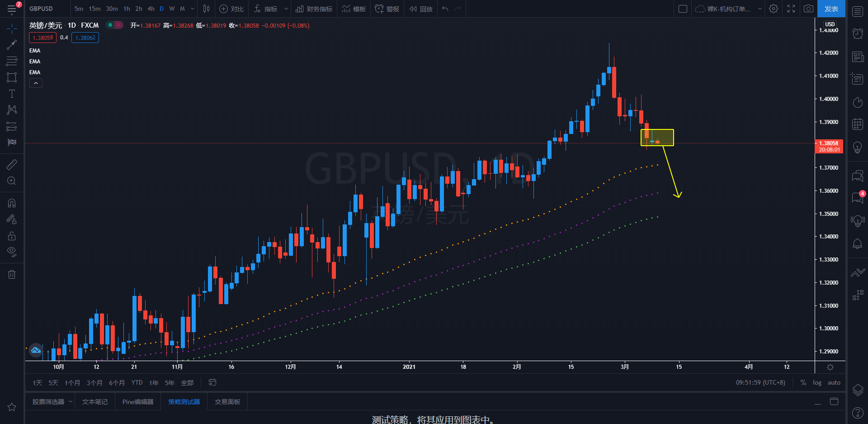Expand the indicators favorites dropdown arrow
Screen dimensions: 868x424
coord(286,9)
